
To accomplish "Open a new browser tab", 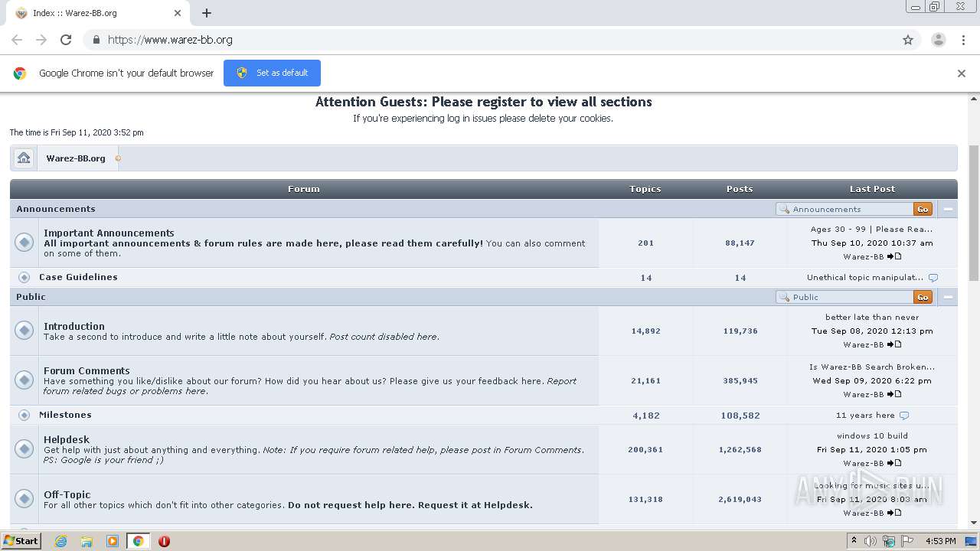I will 207,13.
